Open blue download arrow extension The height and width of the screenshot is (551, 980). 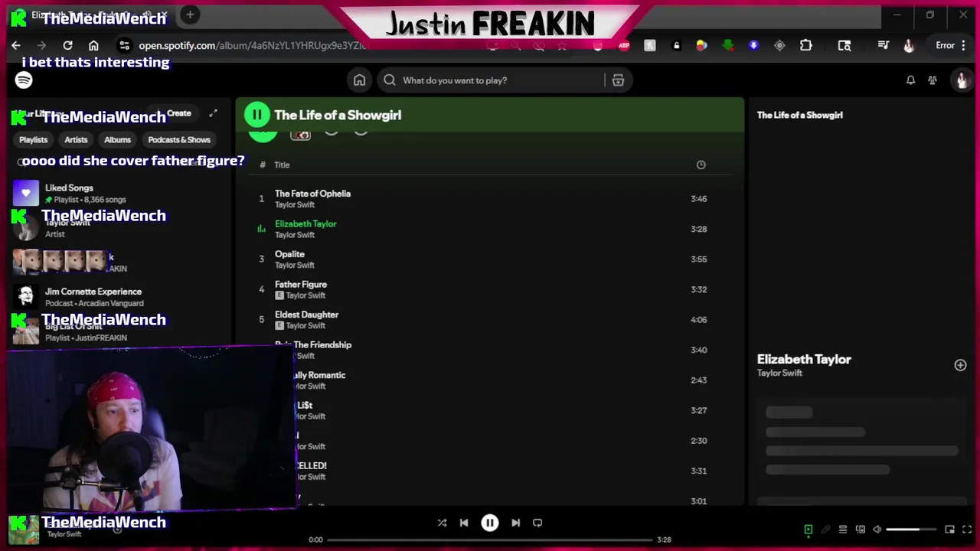[x=753, y=45]
